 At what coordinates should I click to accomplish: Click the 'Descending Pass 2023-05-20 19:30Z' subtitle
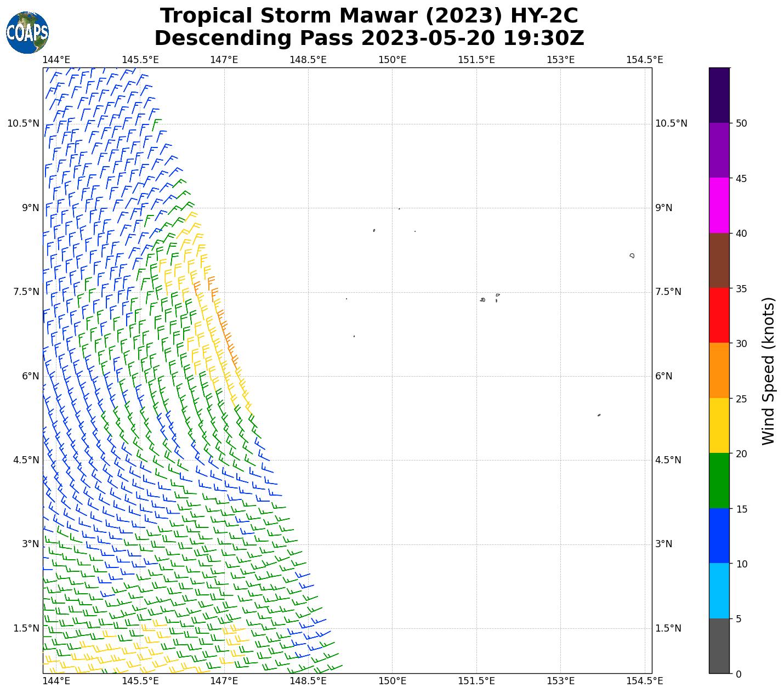(x=369, y=39)
